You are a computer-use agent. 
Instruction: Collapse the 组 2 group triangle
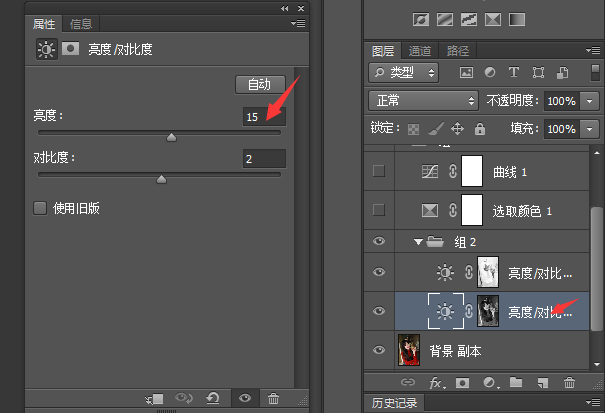point(418,242)
